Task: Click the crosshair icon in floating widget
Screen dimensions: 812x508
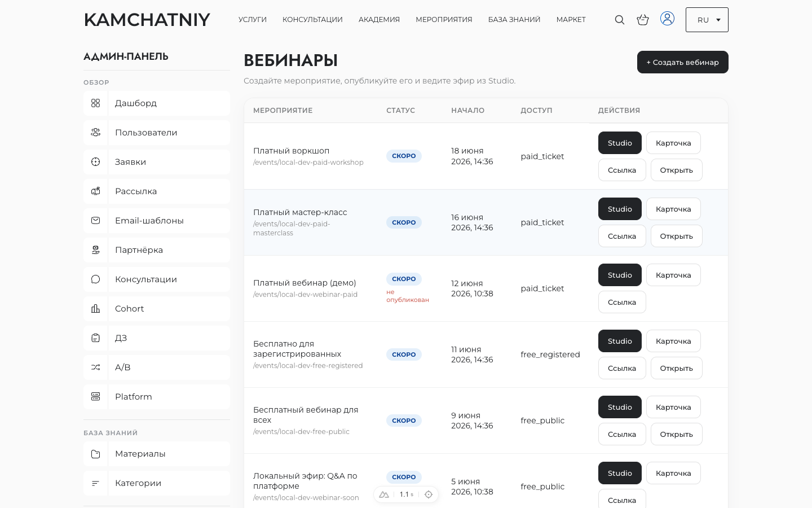Action: click(x=429, y=494)
